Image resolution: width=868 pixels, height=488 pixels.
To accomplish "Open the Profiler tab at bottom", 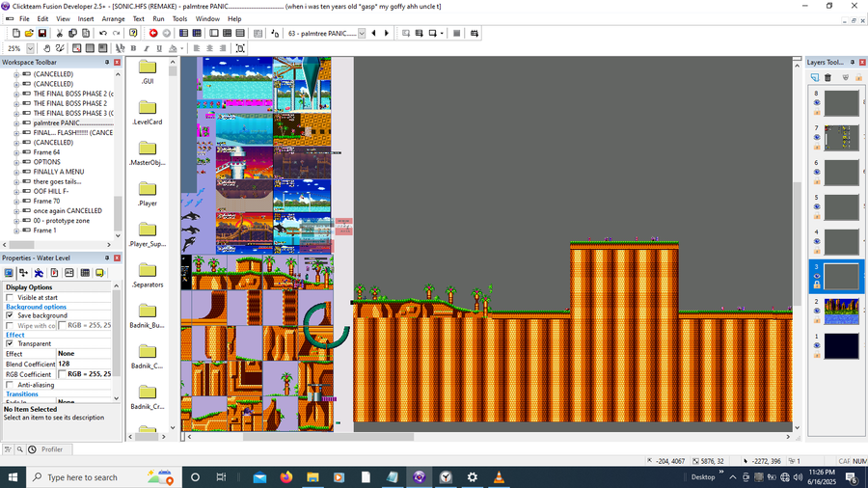I will (x=52, y=449).
